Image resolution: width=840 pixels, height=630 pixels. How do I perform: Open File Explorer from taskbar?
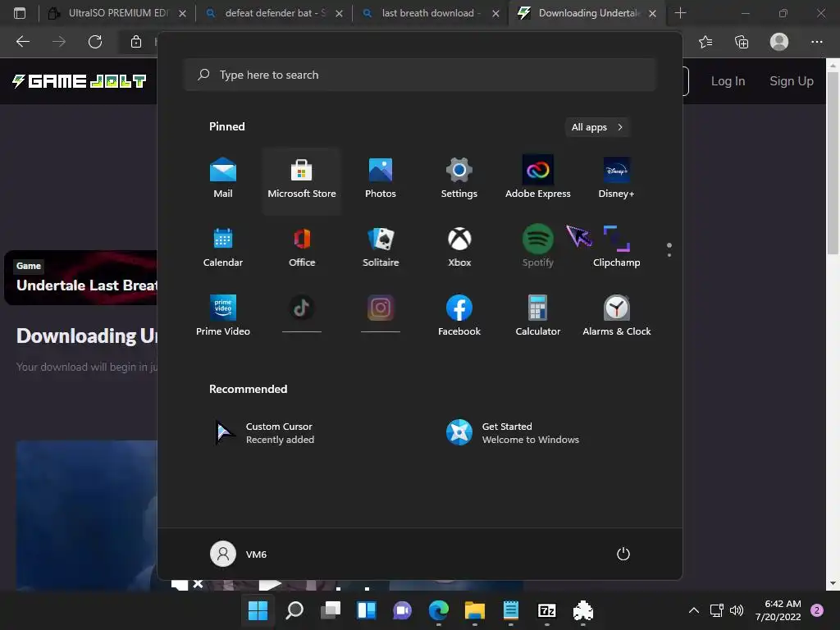point(475,609)
